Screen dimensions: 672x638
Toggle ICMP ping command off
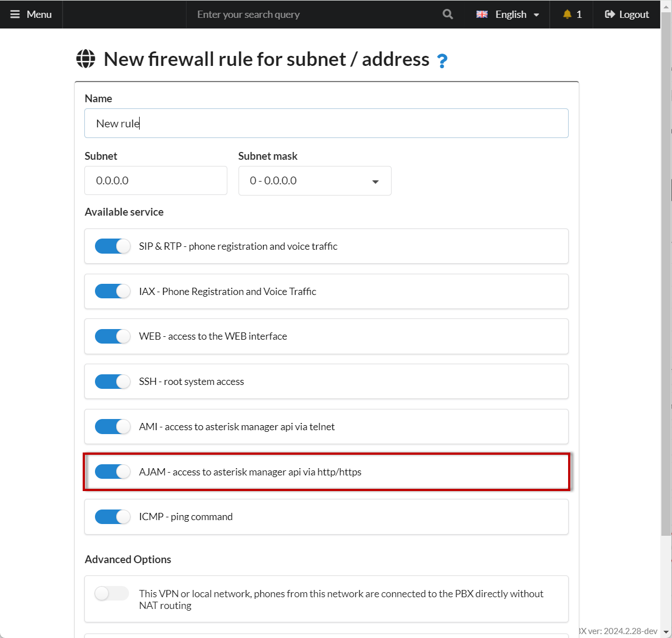pyautogui.click(x=112, y=517)
